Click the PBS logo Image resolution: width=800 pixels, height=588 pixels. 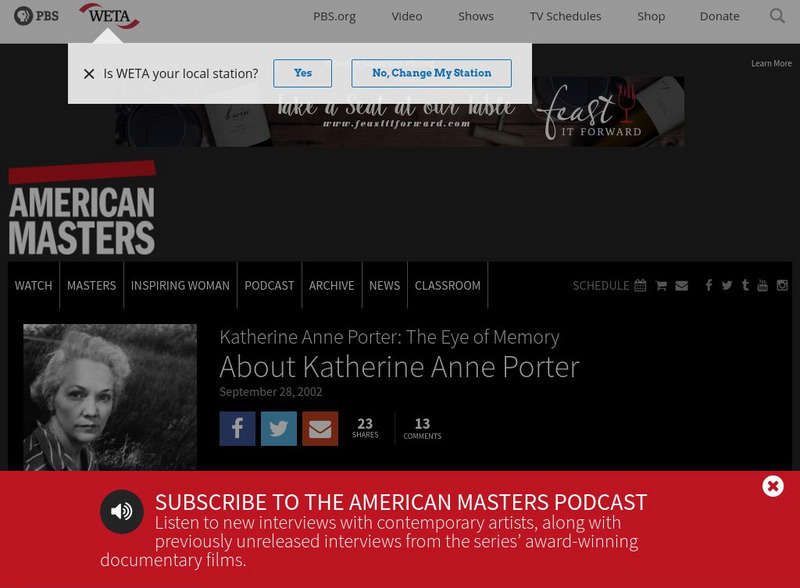[36, 16]
